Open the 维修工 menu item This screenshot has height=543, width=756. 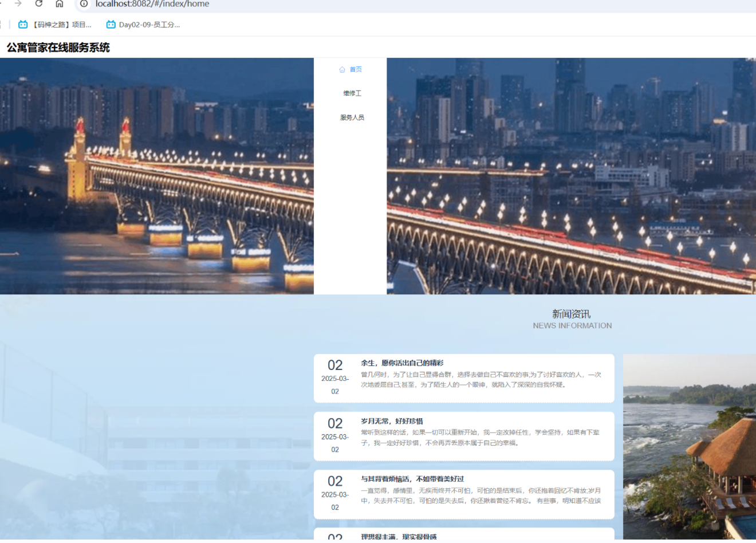coord(352,93)
